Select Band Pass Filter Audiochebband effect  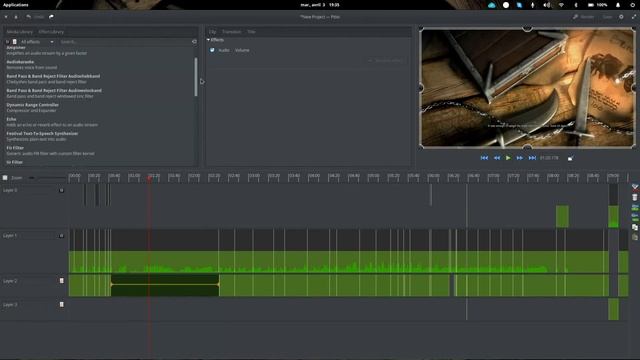point(53,79)
